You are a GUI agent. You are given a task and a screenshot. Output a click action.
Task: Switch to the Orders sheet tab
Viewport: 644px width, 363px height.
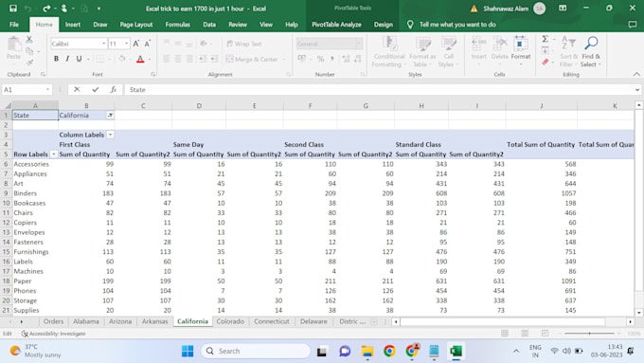coord(53,321)
